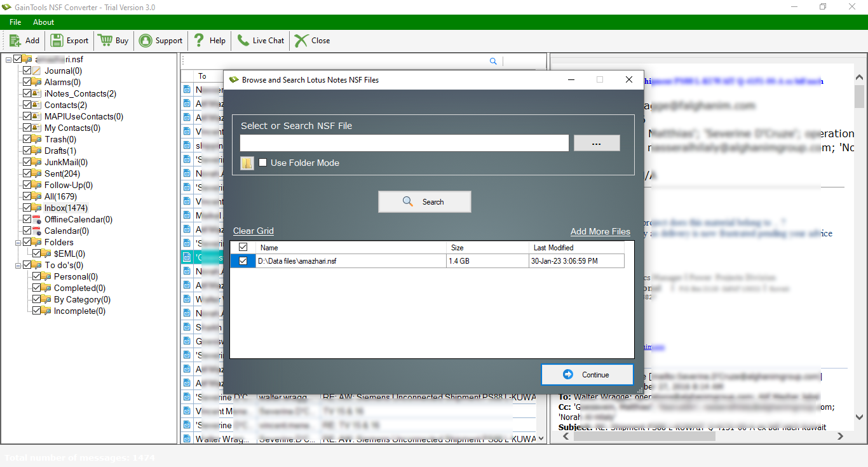Collapse the Folders tree node

18,242
